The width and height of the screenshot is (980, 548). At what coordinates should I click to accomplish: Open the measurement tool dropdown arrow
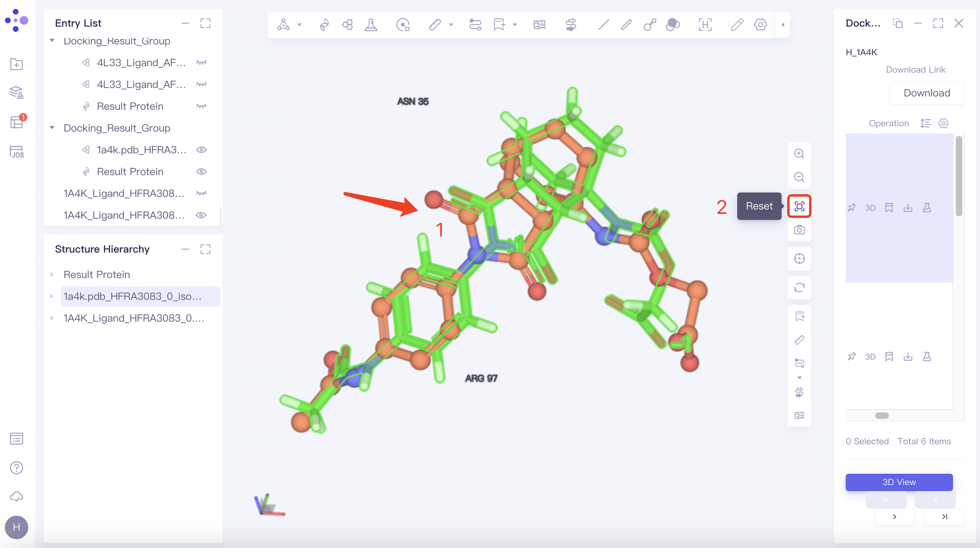point(451,25)
